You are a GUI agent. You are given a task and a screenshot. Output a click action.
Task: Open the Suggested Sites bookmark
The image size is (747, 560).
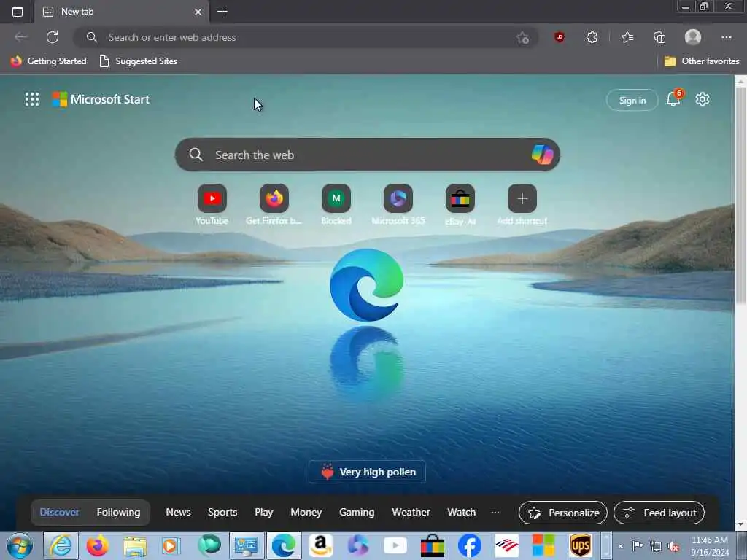point(138,61)
